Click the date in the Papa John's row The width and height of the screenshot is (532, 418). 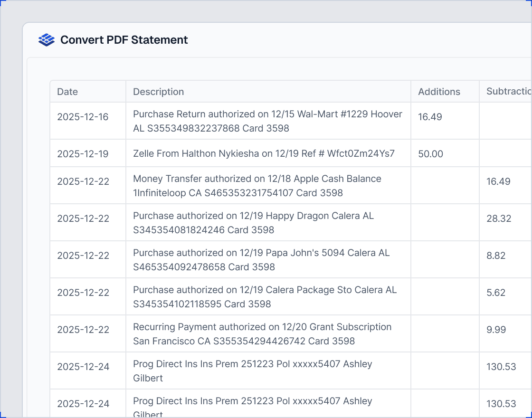pyautogui.click(x=83, y=255)
